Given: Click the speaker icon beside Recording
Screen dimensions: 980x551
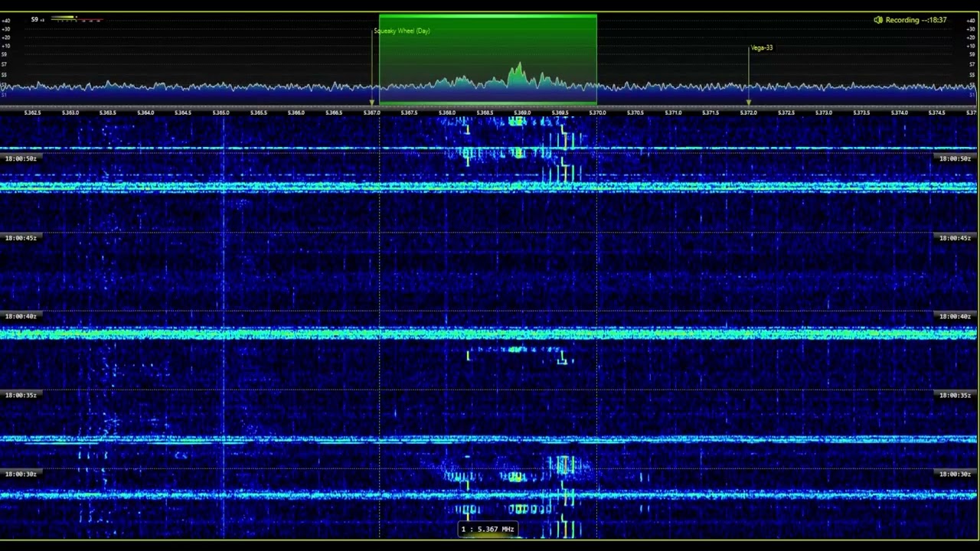Looking at the screenshot, I should (878, 20).
